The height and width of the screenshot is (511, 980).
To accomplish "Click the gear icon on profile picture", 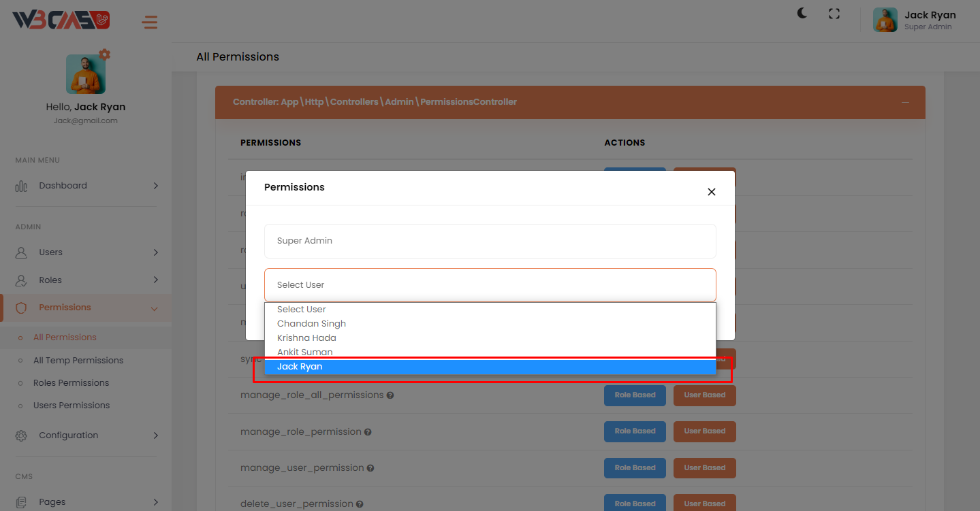I will [104, 54].
